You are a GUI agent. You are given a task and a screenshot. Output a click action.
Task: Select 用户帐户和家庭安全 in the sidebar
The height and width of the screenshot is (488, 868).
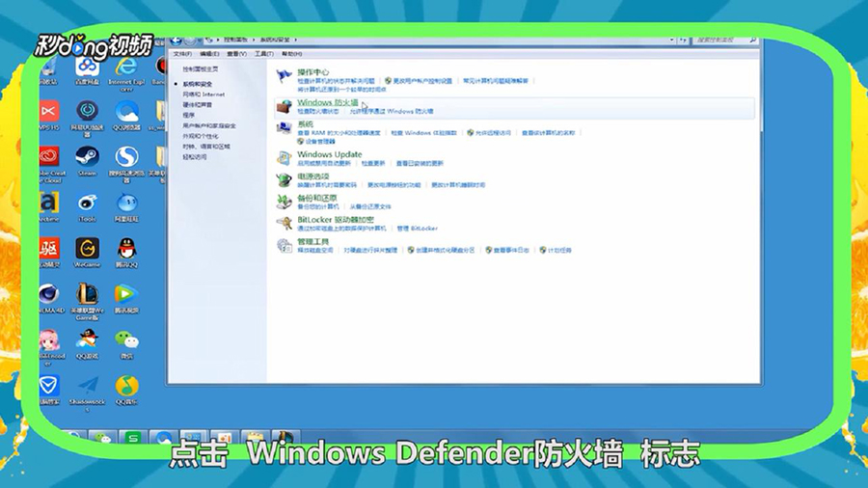pyautogui.click(x=209, y=125)
